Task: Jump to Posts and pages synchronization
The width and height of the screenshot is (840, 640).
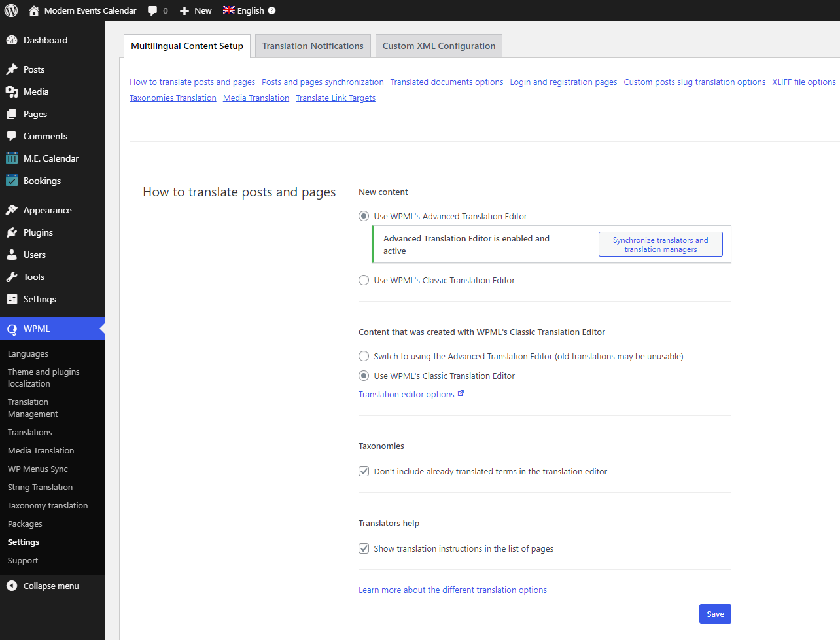Action: click(323, 82)
